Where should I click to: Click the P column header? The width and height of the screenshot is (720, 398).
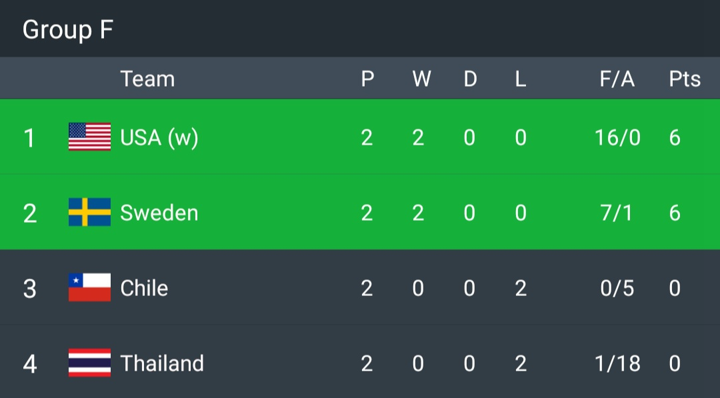[x=367, y=79]
